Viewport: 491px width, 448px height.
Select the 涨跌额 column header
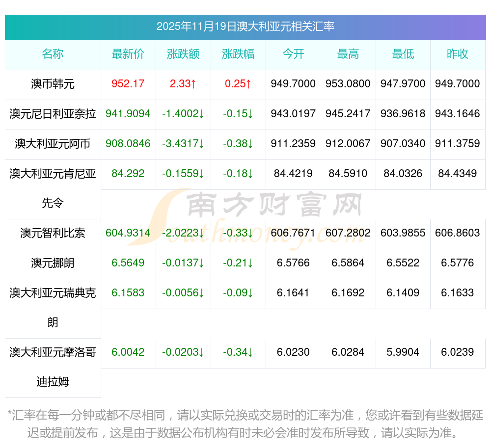(183, 54)
